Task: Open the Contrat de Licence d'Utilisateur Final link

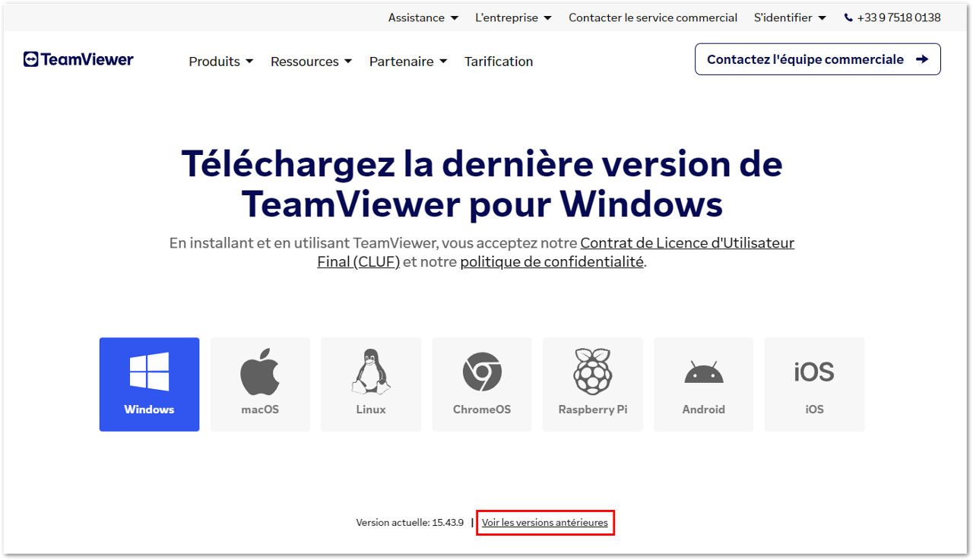Action: [x=556, y=252]
